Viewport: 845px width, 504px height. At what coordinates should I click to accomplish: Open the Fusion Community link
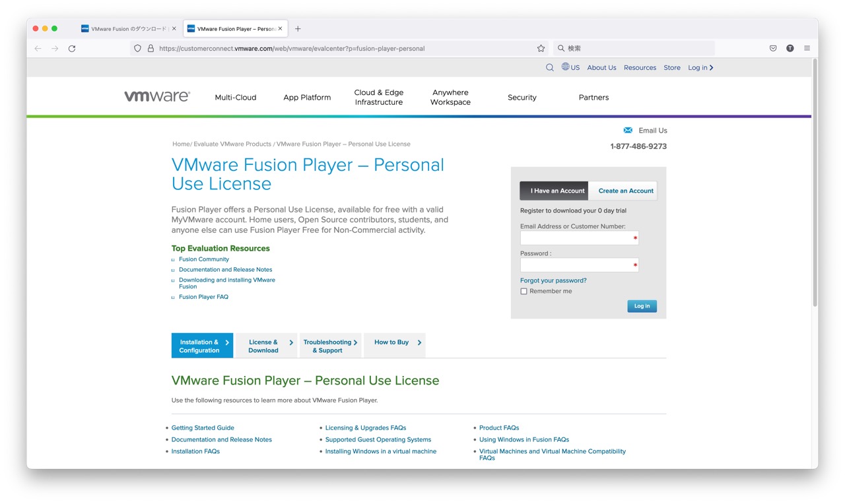click(x=204, y=259)
